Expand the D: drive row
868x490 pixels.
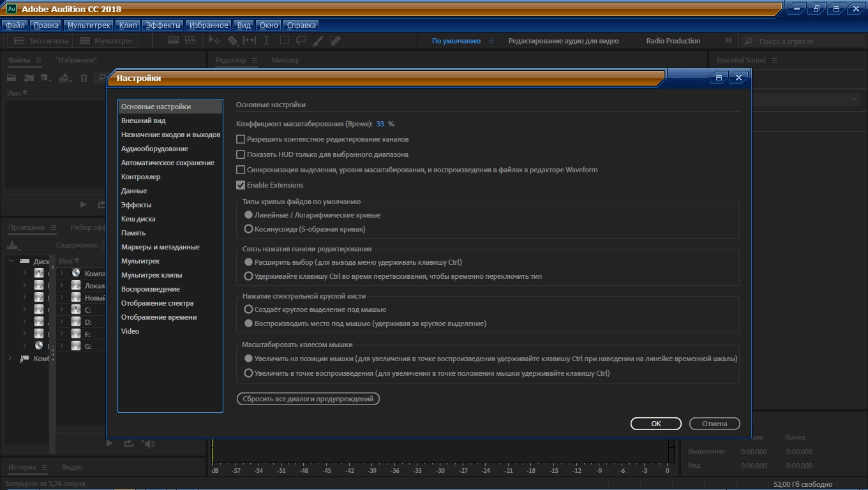click(61, 322)
